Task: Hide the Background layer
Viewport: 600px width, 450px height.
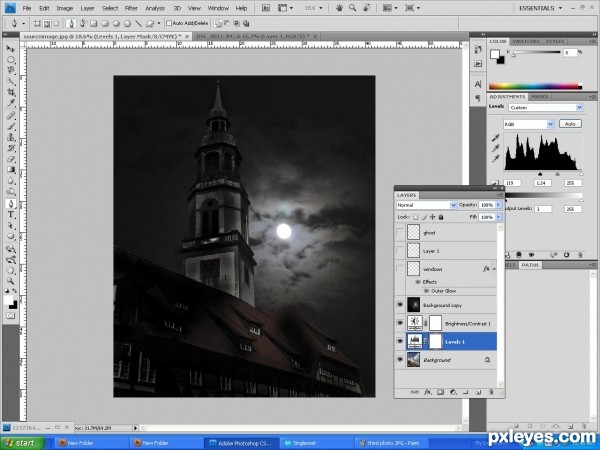Action: point(400,360)
